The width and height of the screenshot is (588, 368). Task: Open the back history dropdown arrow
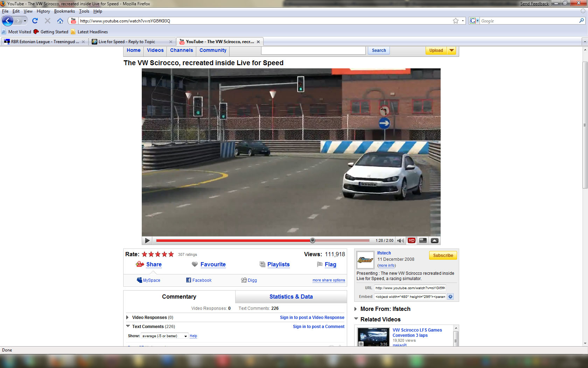(25, 21)
